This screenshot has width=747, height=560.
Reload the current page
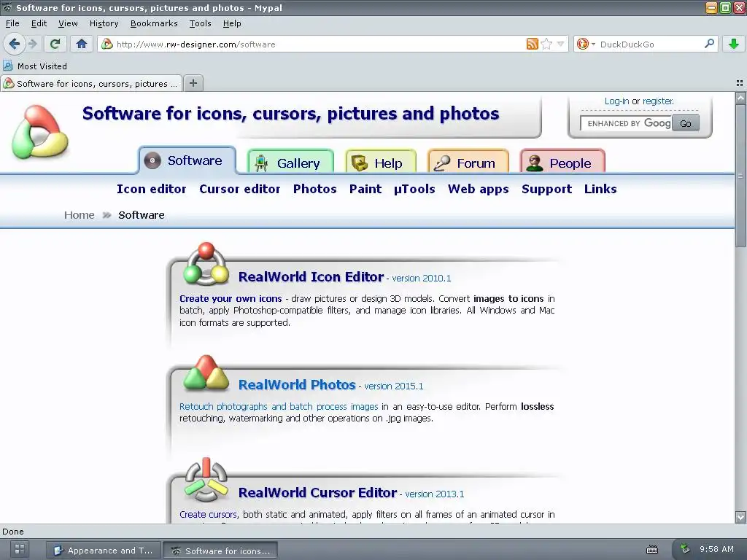55,44
